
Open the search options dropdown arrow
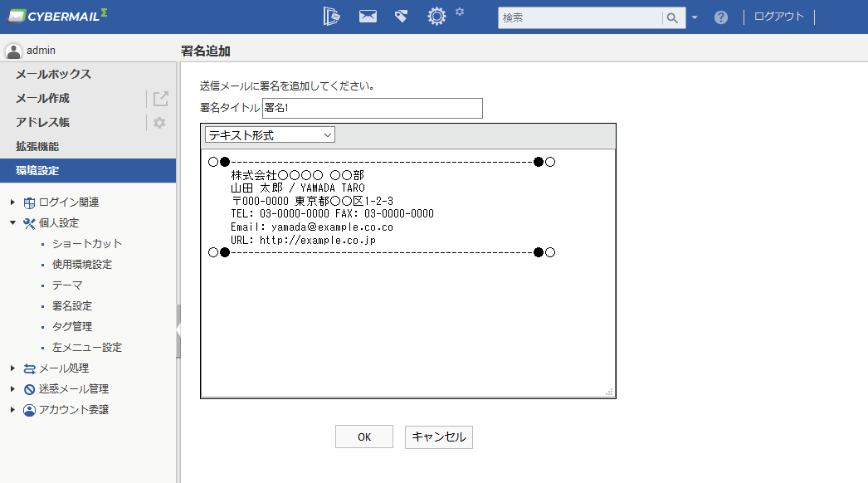695,17
